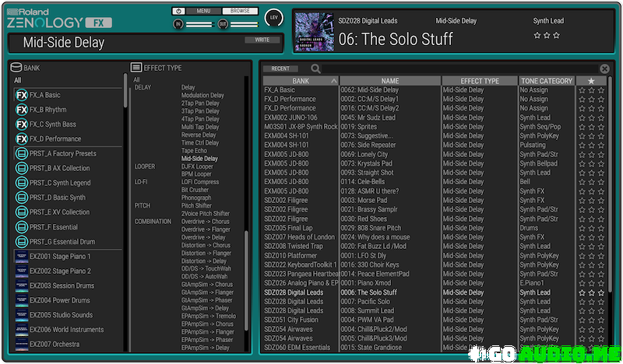
Task: Clear the search field with X icon
Action: (x=604, y=68)
